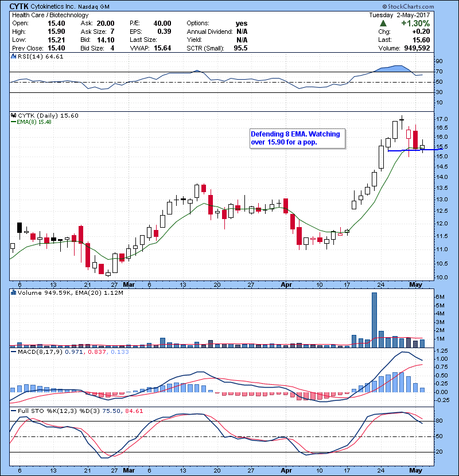Click the 6M volume axis label
The width and height of the screenshot is (459, 476).
[440, 297]
